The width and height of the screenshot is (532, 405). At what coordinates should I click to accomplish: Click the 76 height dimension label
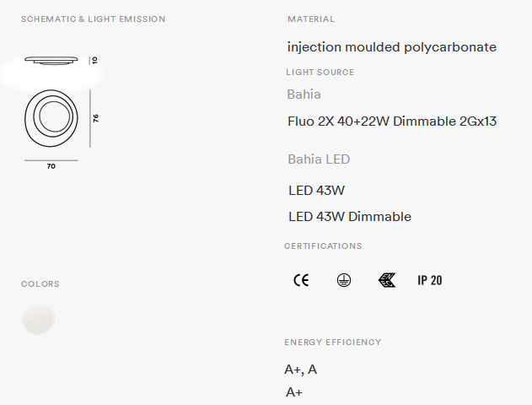pyautogui.click(x=95, y=118)
